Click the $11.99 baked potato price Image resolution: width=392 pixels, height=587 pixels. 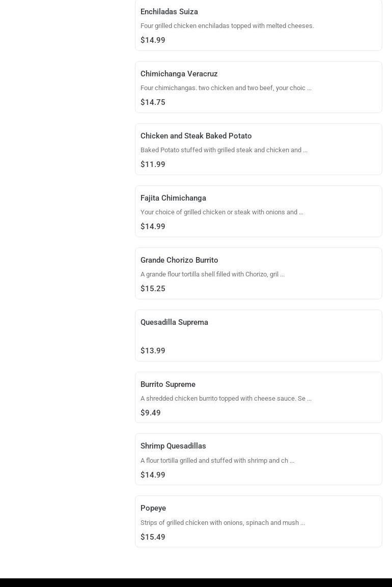tap(153, 164)
